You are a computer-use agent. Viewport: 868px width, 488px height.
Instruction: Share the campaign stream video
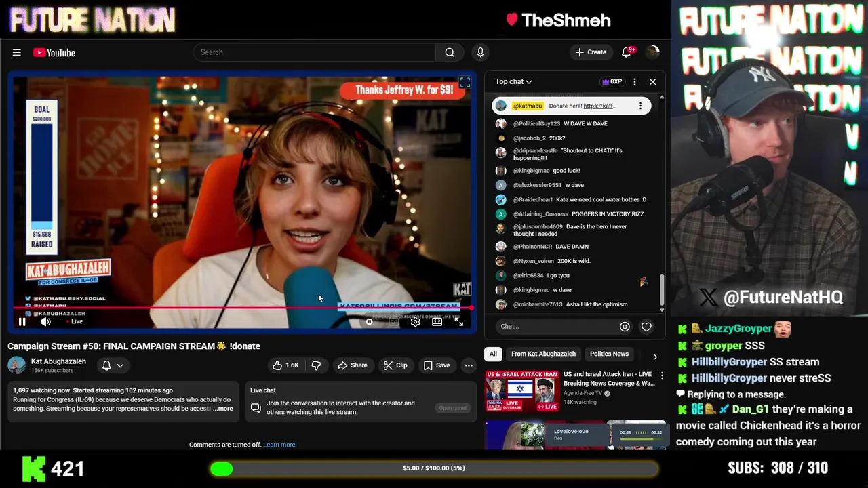click(x=353, y=365)
